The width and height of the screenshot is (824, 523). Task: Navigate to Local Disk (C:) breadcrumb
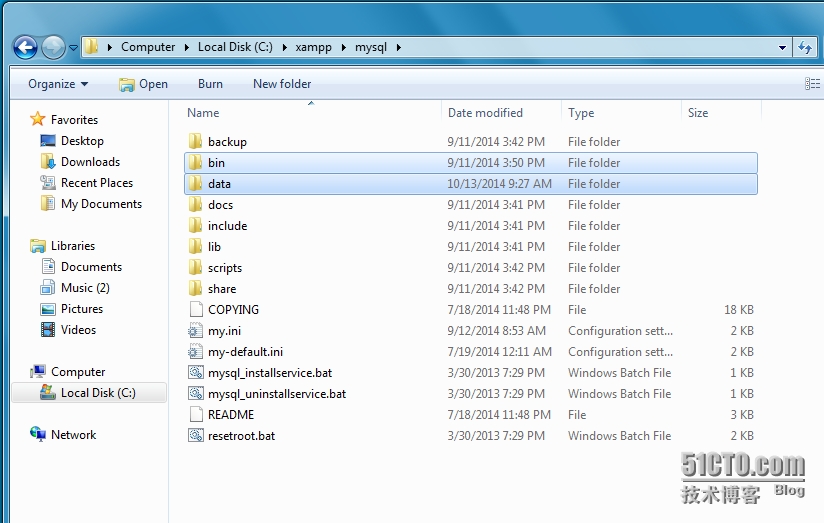coord(235,47)
